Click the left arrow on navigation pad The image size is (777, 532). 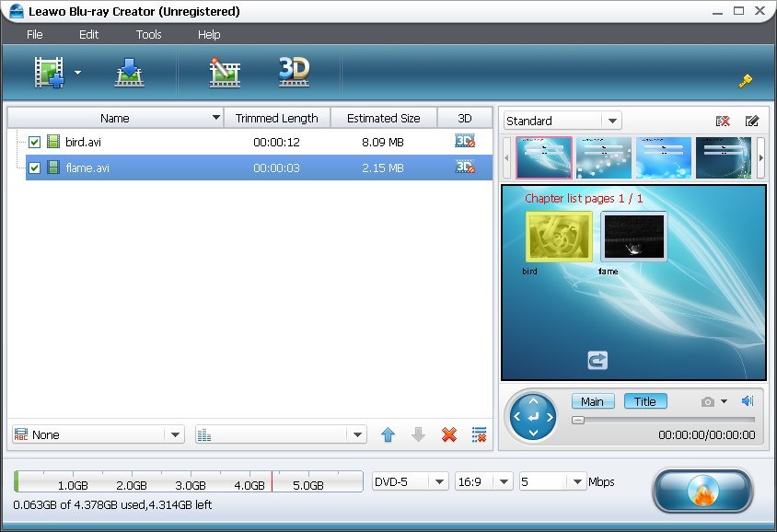(x=516, y=417)
